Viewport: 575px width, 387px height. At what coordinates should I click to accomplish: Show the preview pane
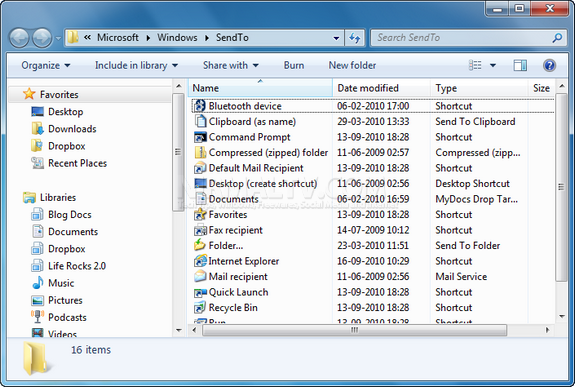pos(520,65)
